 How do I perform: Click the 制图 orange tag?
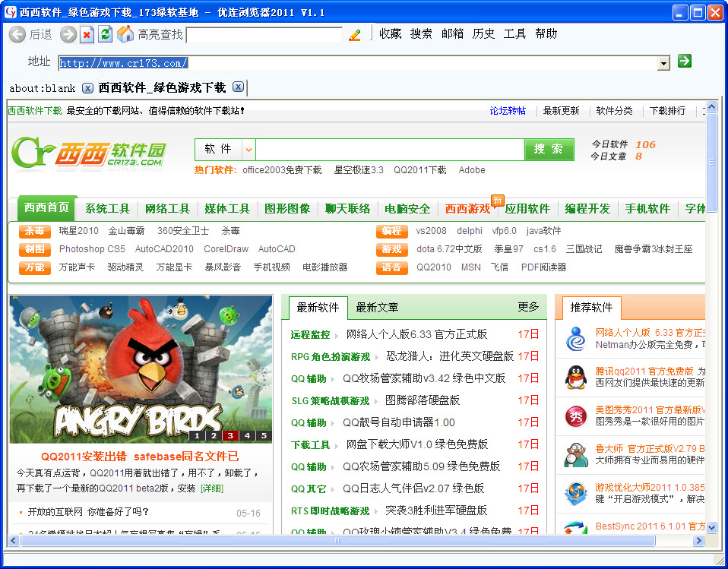pos(35,249)
